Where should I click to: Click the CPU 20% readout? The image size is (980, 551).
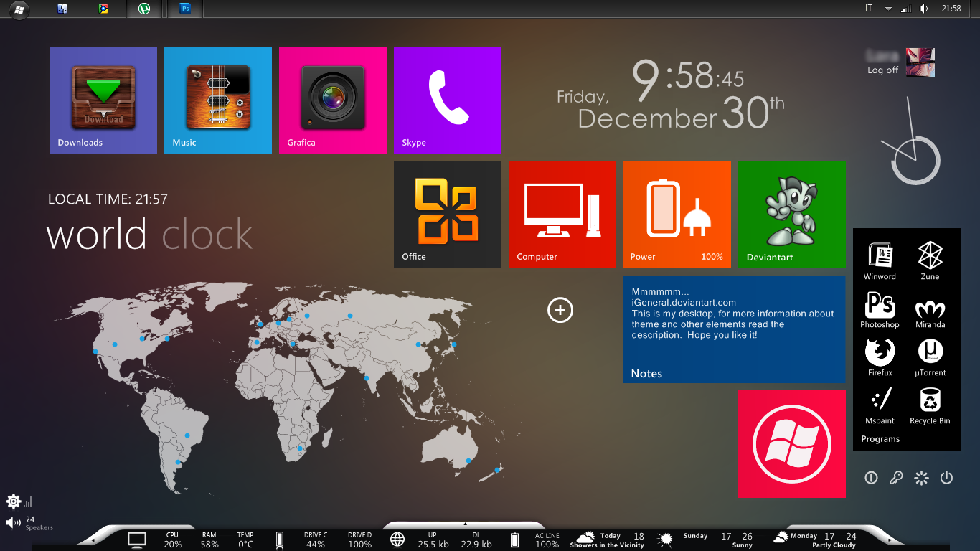tap(172, 540)
